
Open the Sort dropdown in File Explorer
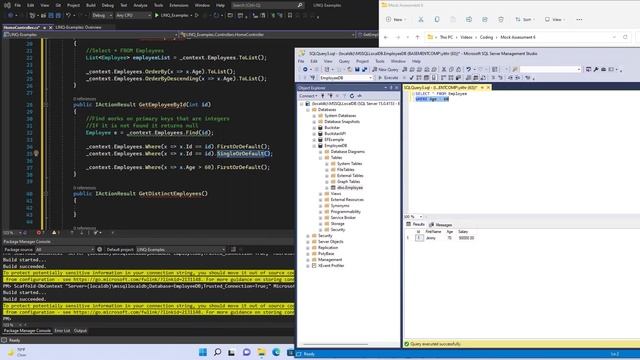point(524,20)
